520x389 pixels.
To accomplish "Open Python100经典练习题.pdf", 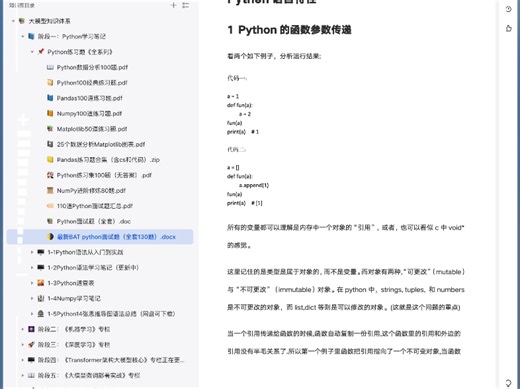I will click(92, 83).
